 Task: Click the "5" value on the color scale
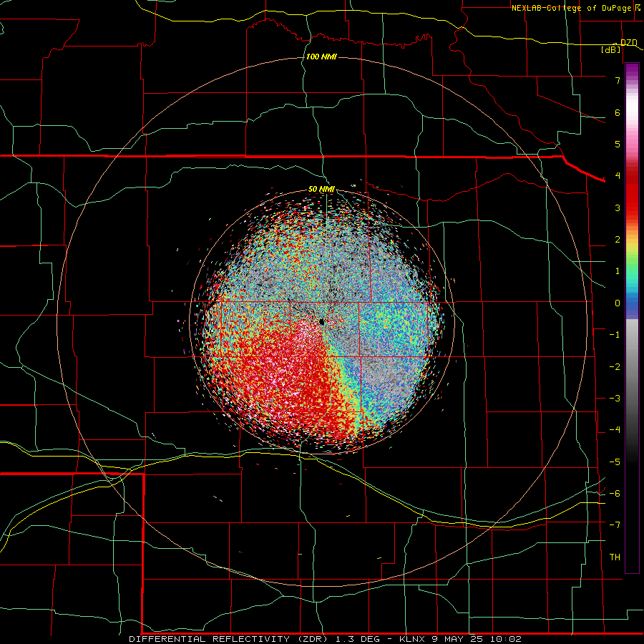pos(618,144)
